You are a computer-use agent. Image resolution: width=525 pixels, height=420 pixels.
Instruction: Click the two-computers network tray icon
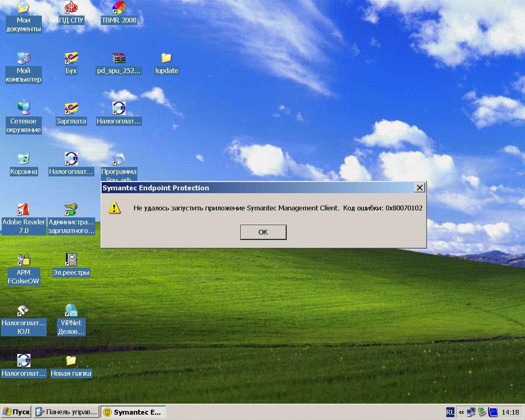tap(471, 412)
